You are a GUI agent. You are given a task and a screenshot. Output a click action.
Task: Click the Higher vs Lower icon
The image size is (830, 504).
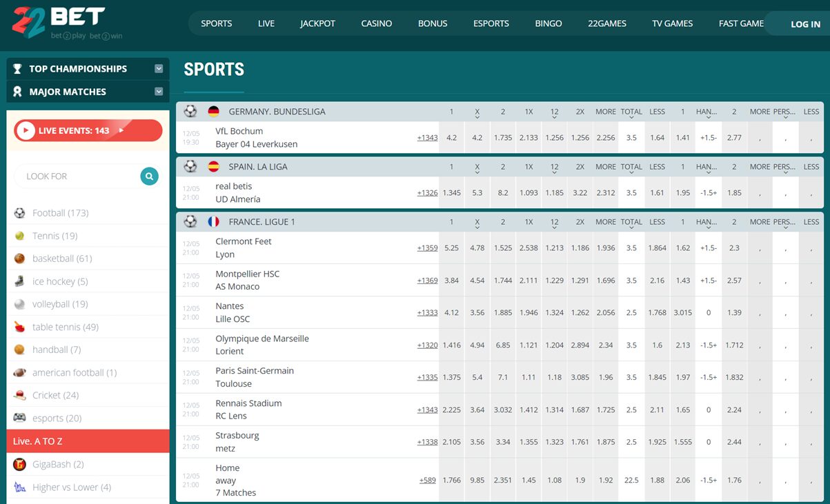pos(20,487)
